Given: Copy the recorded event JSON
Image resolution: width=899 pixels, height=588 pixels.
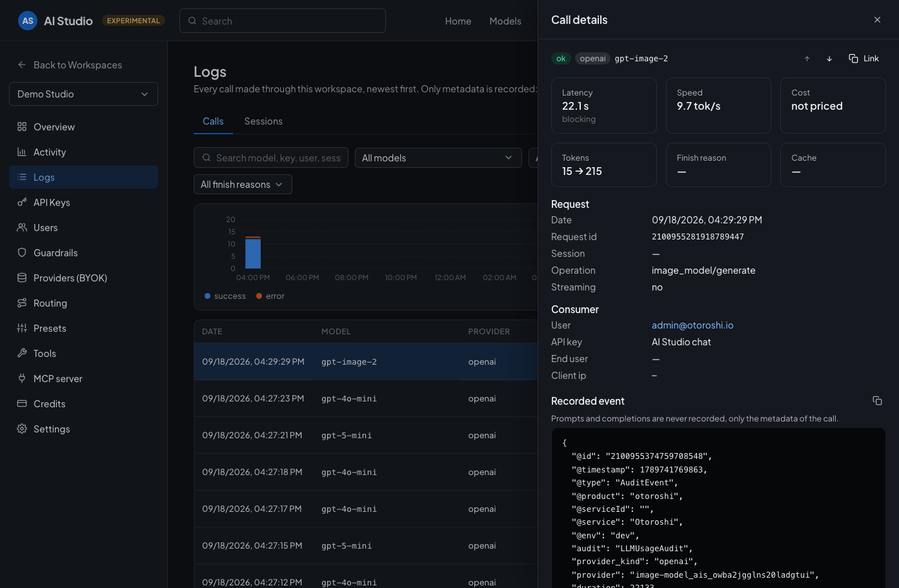Looking at the screenshot, I should pos(877,401).
